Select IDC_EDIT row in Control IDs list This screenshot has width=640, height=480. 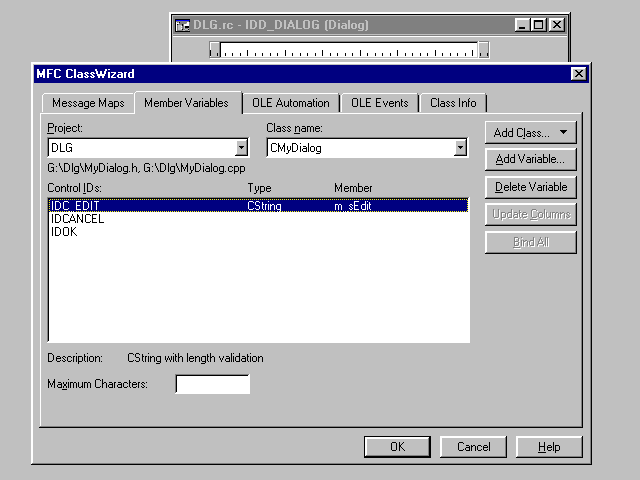pos(76,205)
